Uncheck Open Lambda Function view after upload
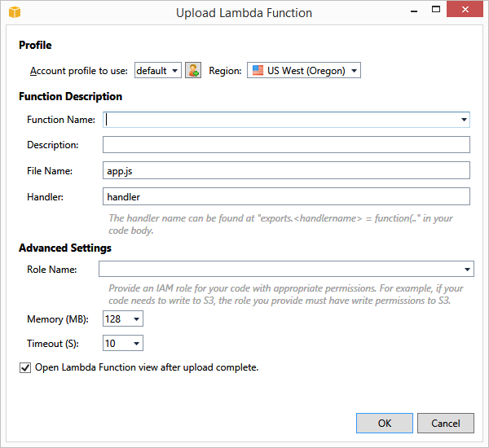This screenshot has height=448, width=489. [x=25, y=367]
